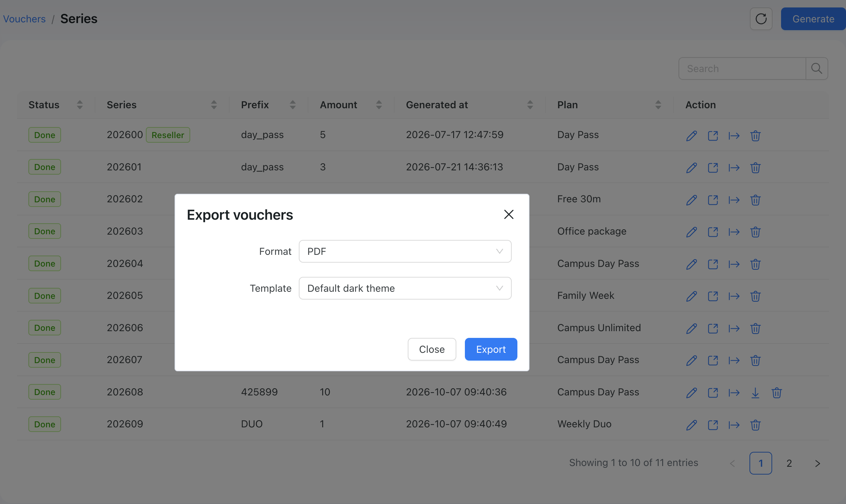This screenshot has width=846, height=504.
Task: Edit series 202600 with the pencil icon
Action: coord(692,136)
